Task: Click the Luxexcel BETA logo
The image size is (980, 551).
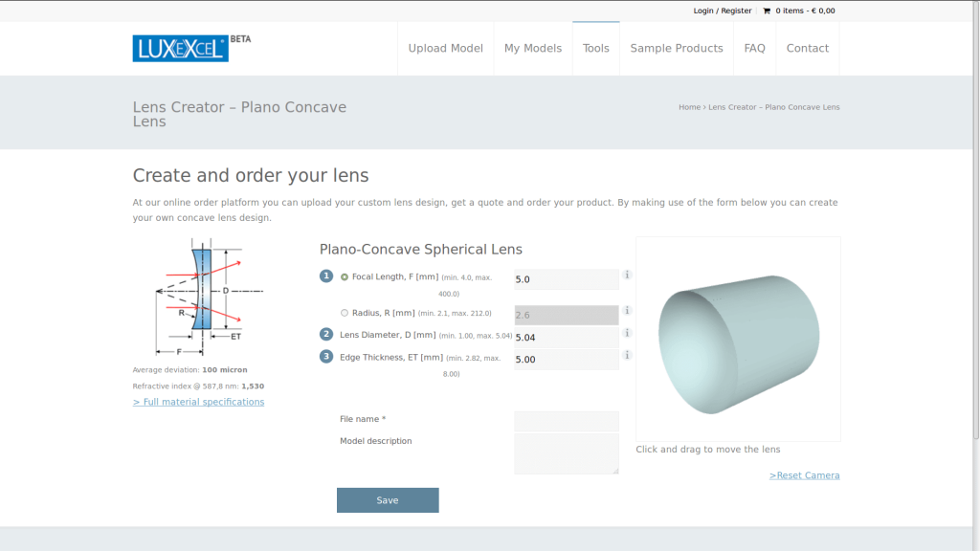Action: click(x=181, y=48)
